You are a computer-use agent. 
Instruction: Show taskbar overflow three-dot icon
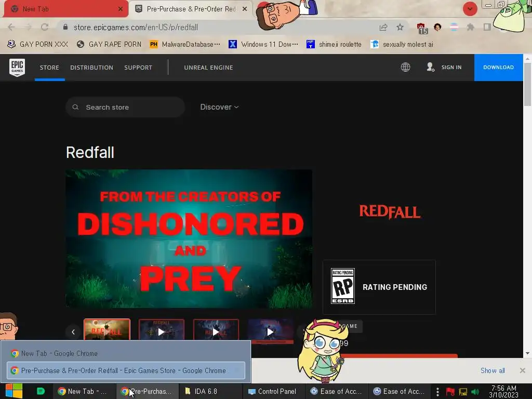click(437, 392)
